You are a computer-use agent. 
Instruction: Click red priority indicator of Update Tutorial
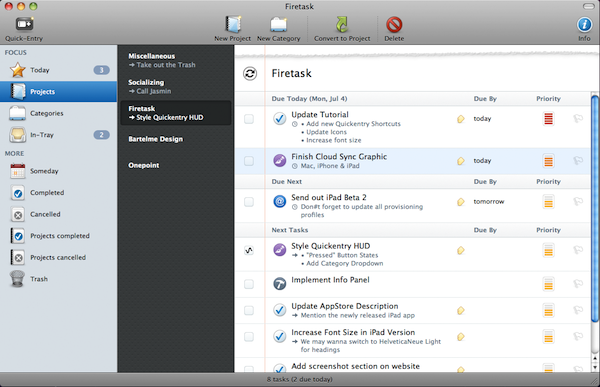tap(548, 119)
